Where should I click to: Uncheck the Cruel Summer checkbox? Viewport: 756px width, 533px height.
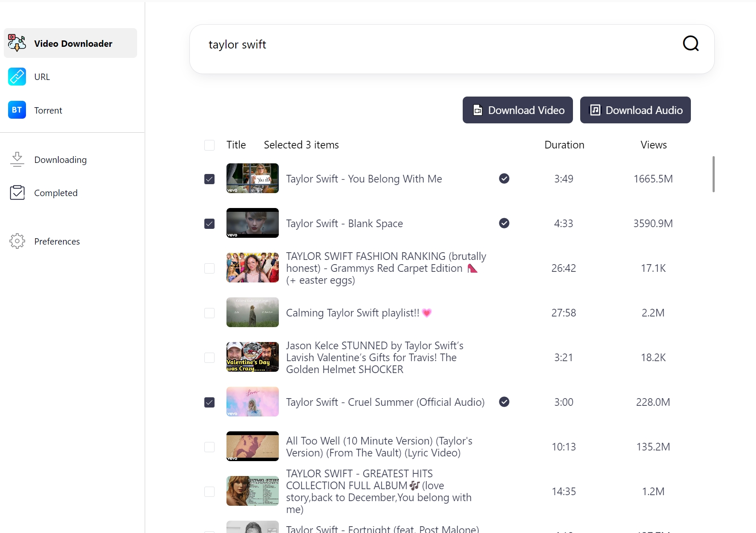coord(209,402)
